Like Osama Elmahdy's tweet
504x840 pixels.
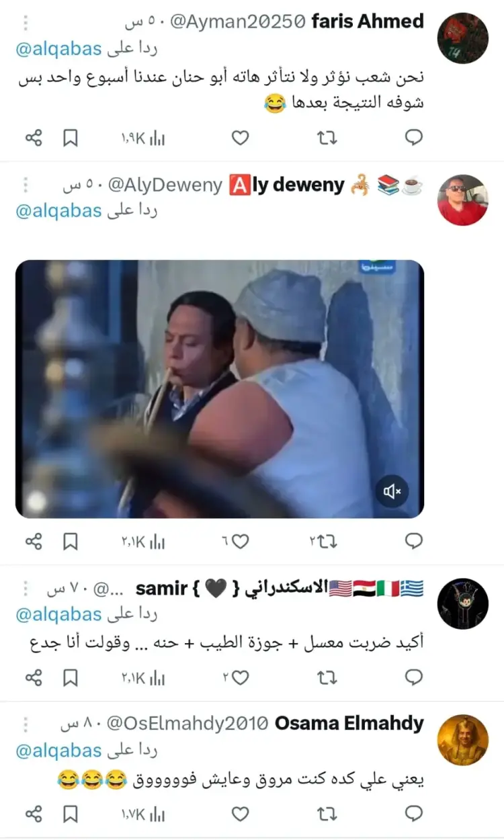coord(240,814)
